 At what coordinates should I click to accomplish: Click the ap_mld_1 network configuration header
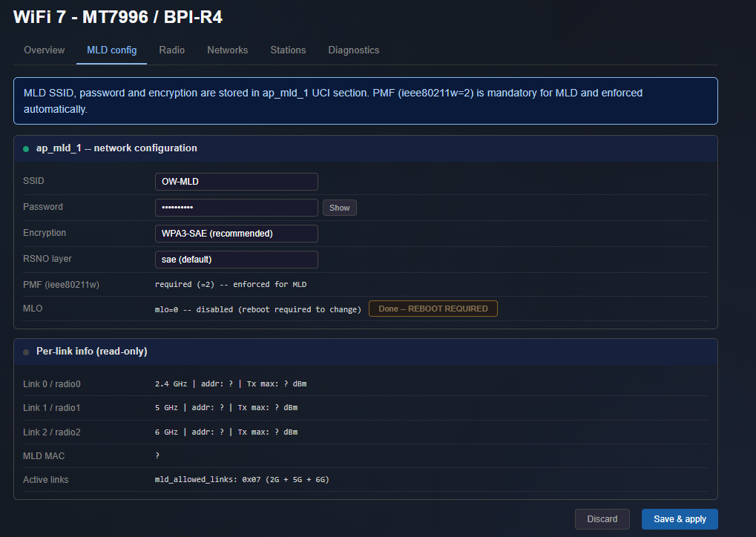click(x=366, y=148)
